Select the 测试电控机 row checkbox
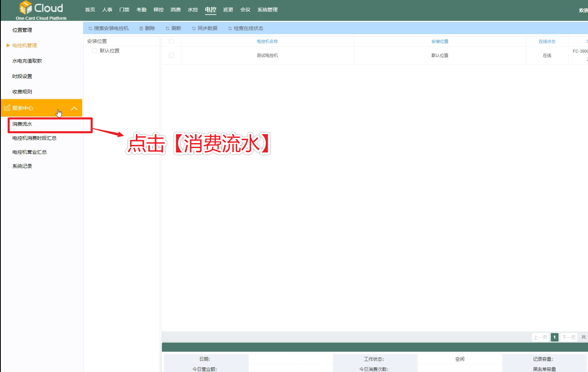588x372 pixels. tap(171, 55)
